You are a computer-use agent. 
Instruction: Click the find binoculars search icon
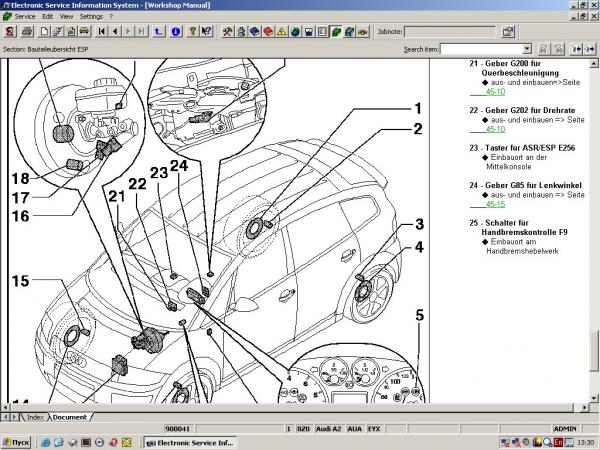tap(543, 49)
